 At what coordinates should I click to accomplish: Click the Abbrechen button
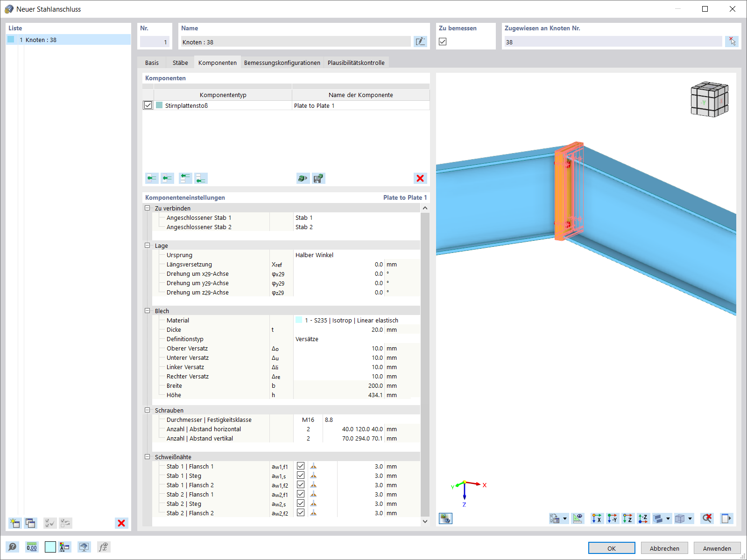coord(664,548)
